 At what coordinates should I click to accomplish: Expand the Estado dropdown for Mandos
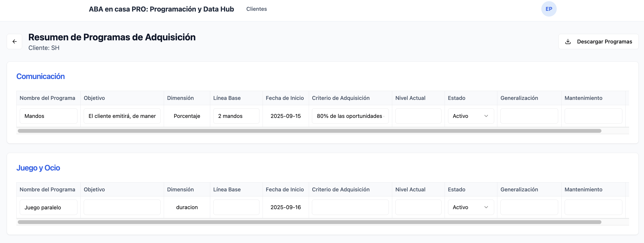click(x=471, y=116)
